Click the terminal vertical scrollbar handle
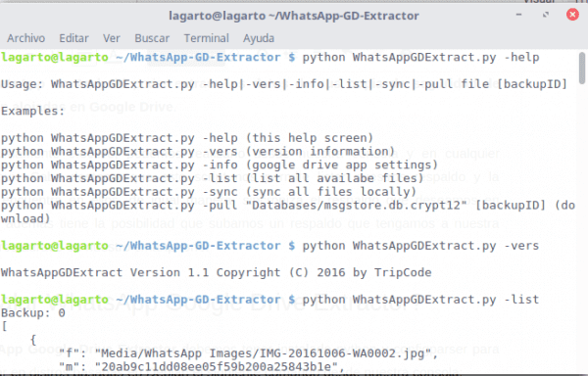588x376 pixels. pos(581,68)
